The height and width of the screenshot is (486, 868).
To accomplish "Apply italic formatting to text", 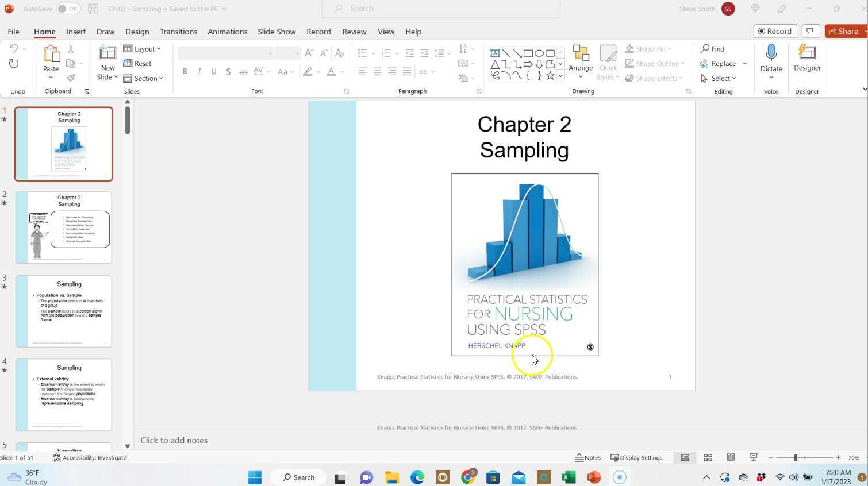I will point(199,71).
